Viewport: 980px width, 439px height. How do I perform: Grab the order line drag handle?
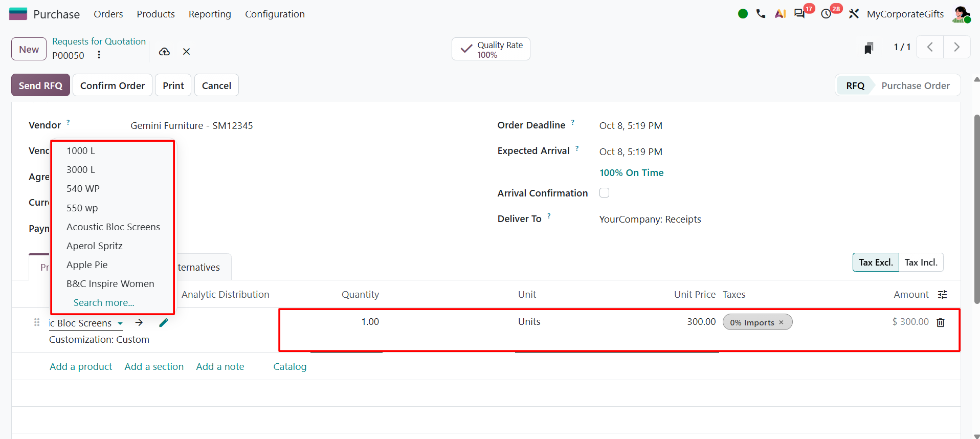click(37, 322)
